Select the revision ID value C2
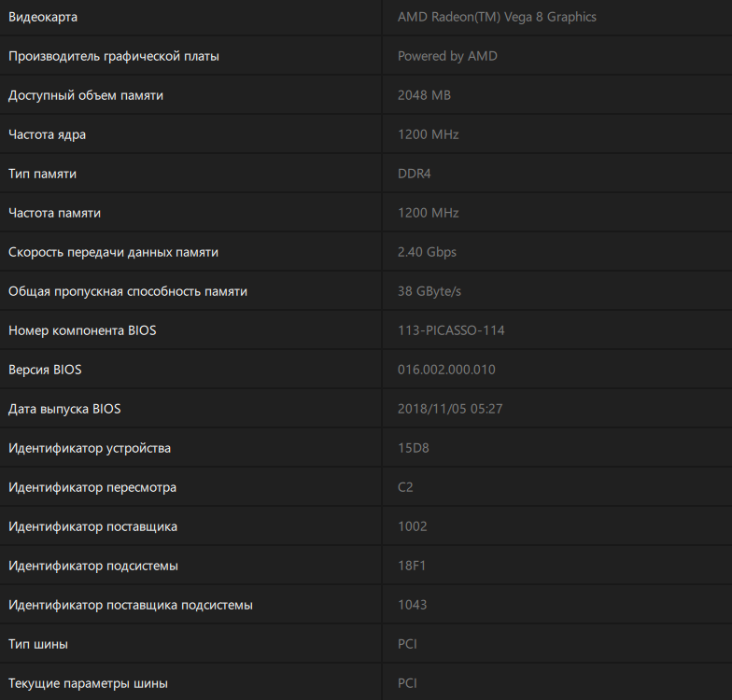Screen dimensions: 732x700 (405, 487)
